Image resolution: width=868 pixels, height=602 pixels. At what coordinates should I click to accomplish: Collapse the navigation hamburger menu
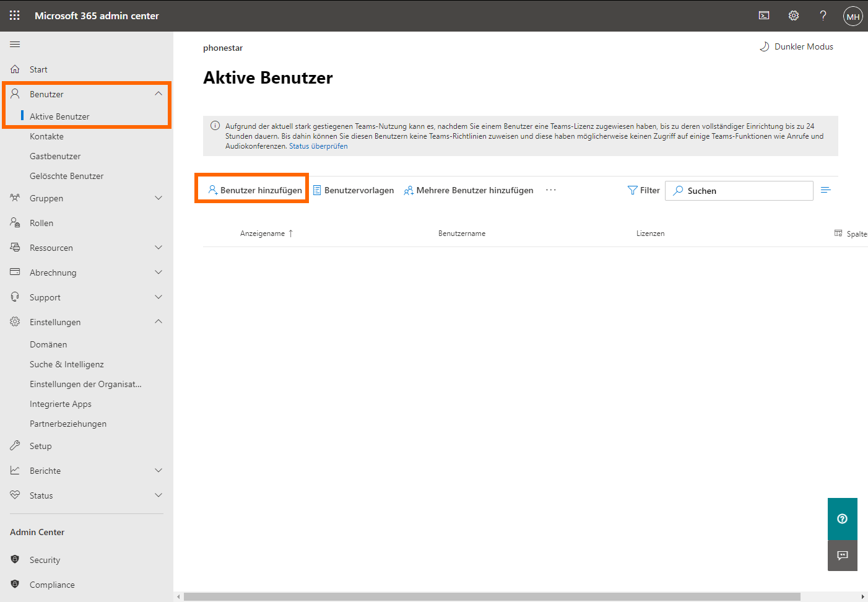15,44
